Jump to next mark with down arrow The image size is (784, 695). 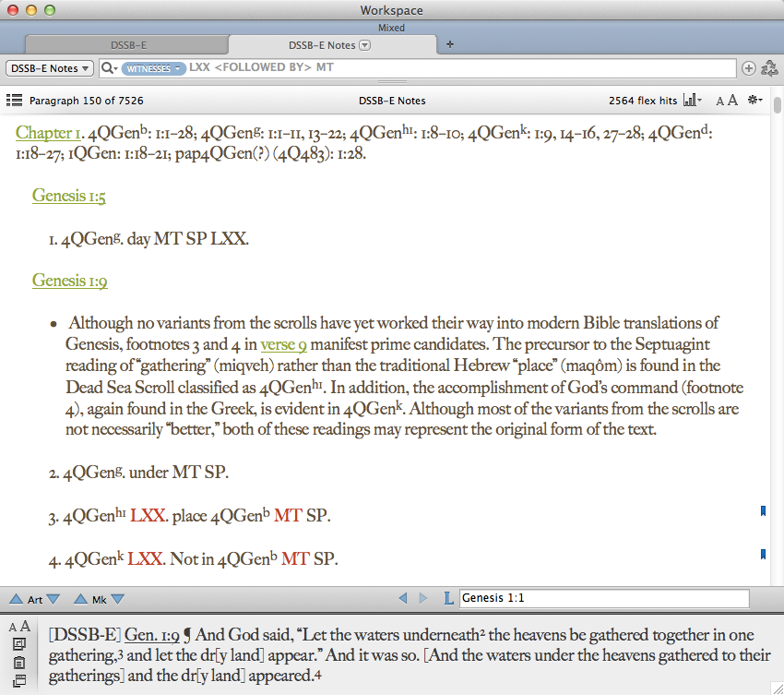(x=117, y=599)
